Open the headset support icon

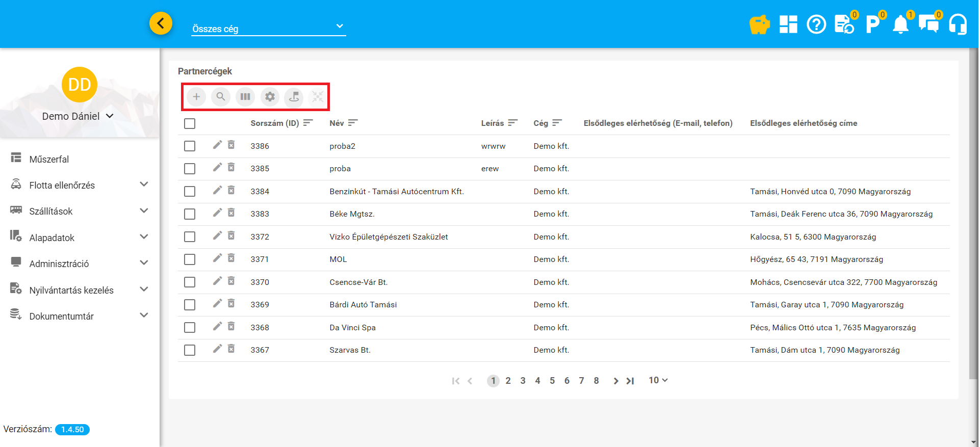point(958,24)
